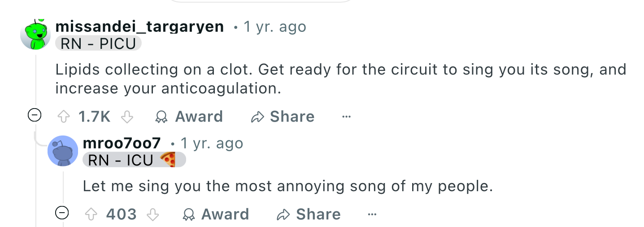This screenshot has height=227, width=644.
Task: Open missandei_targaryen's green avatar
Action: pyautogui.click(x=35, y=35)
